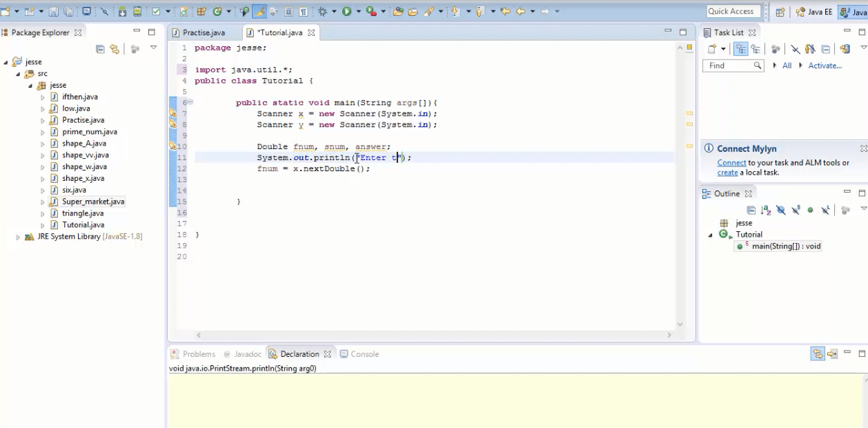Click the Quick Access search field
This screenshot has width=868, height=428.
coord(733,10)
